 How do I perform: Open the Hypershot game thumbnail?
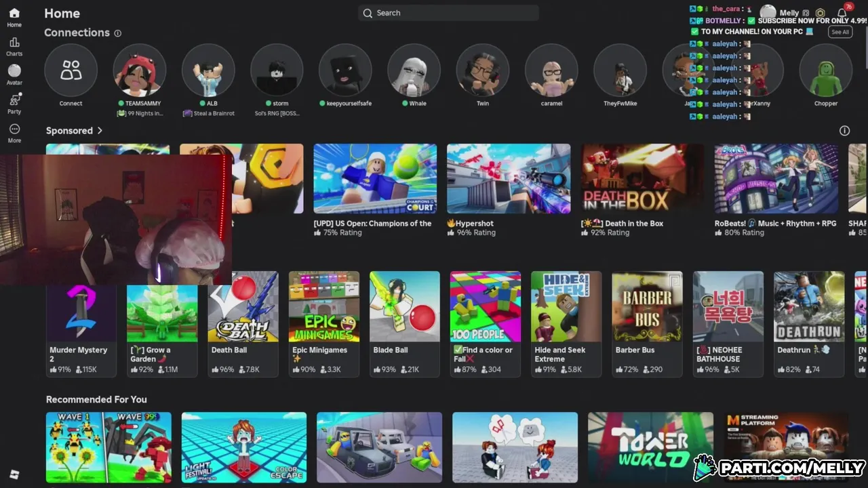tap(509, 178)
